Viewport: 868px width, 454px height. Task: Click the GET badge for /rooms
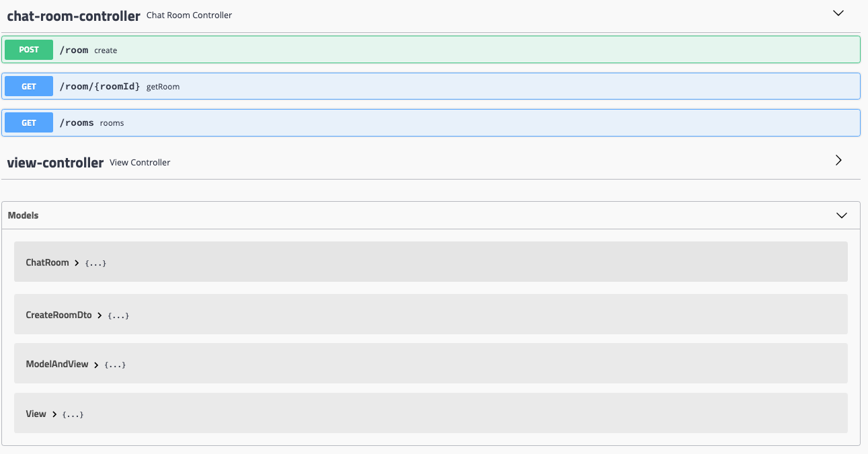point(29,123)
